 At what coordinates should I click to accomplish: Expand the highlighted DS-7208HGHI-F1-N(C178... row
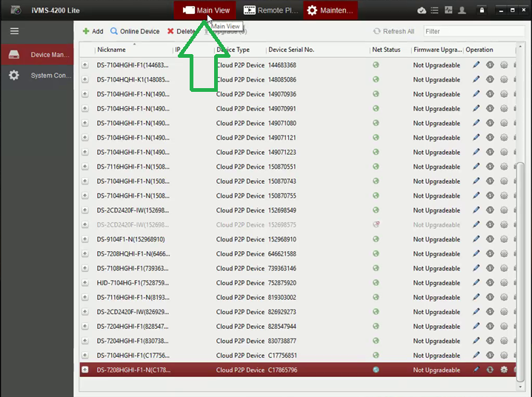pyautogui.click(x=84, y=370)
